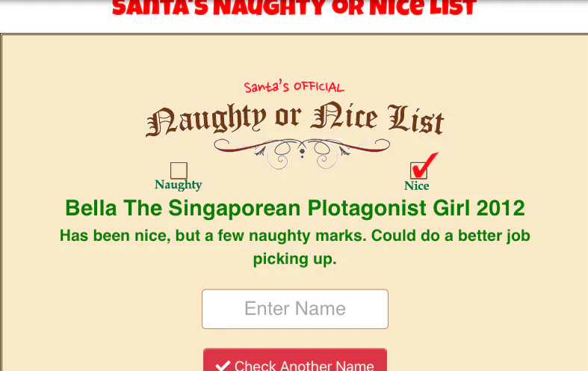
Task: Click the checked Nice checkbox
Action: [x=418, y=171]
